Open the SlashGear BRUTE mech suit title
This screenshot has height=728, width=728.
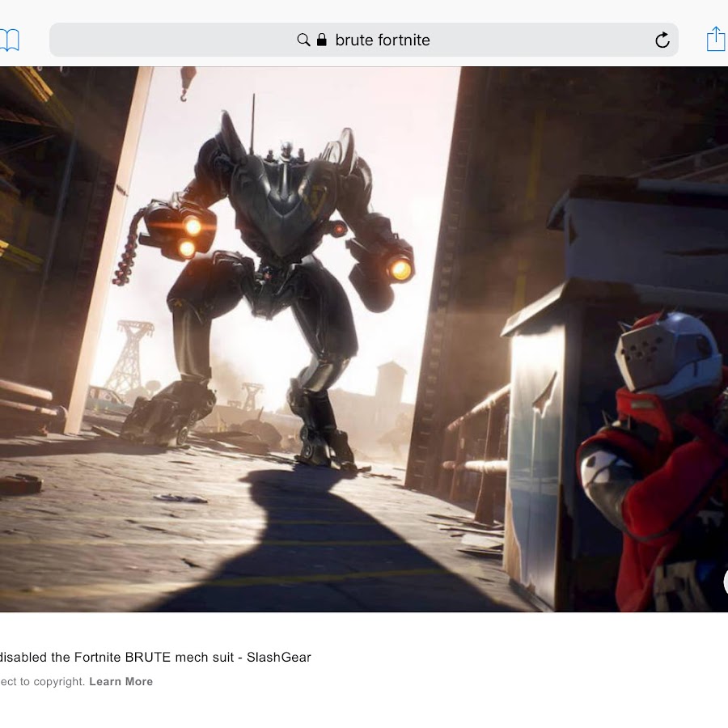click(x=155, y=657)
